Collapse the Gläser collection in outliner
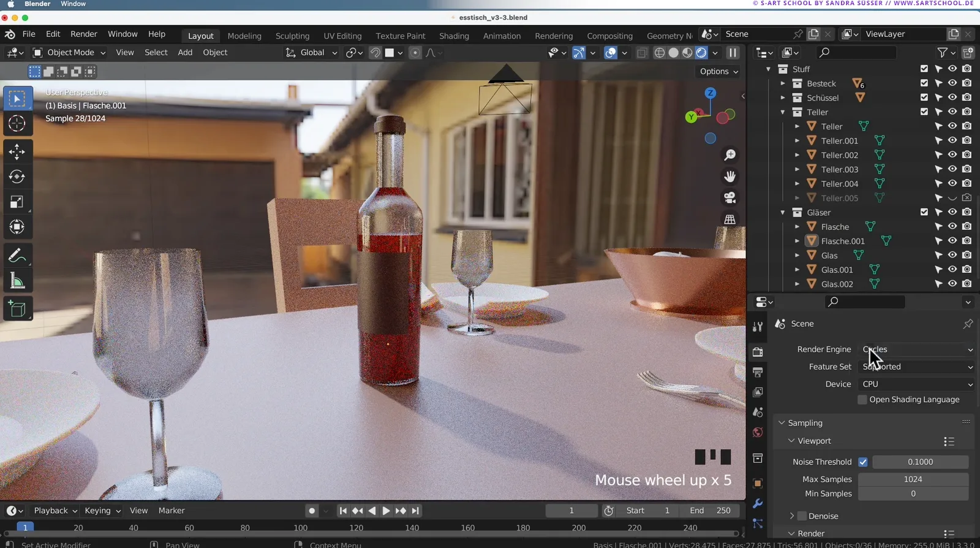Screen dimensions: 980x548 (x=783, y=213)
